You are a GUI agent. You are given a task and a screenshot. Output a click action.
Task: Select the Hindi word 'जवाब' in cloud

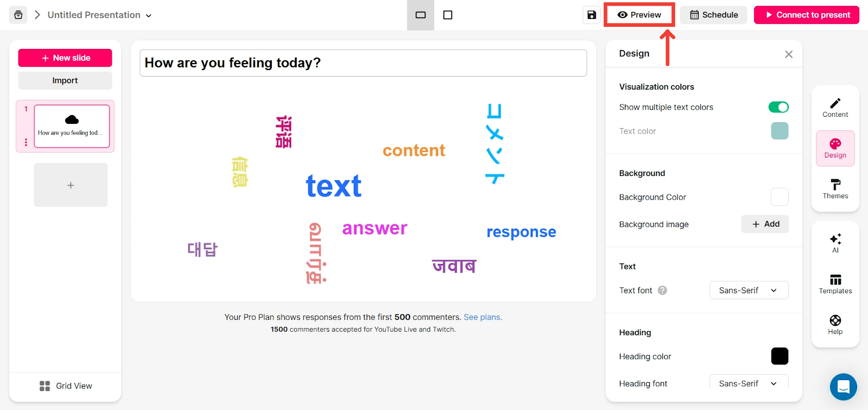(x=454, y=266)
